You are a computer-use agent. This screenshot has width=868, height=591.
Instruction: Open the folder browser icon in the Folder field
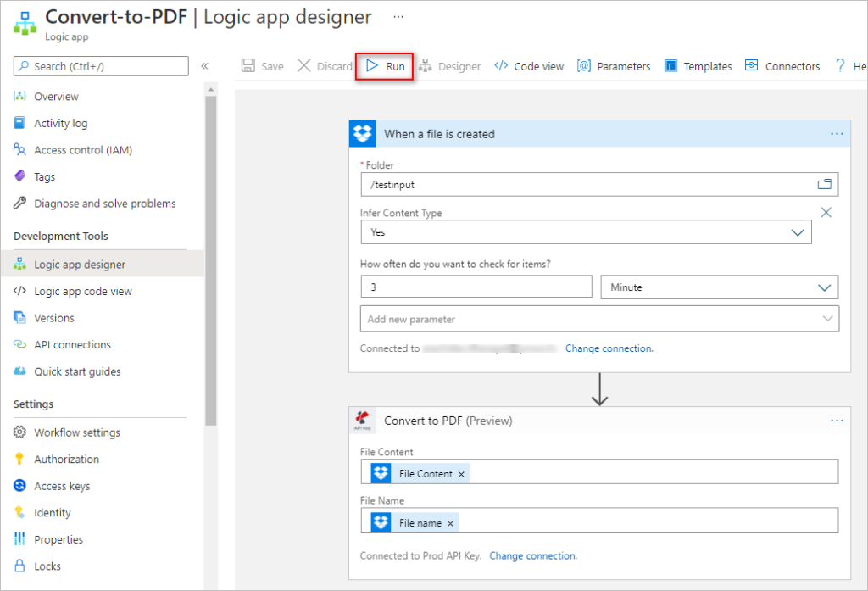(x=823, y=184)
